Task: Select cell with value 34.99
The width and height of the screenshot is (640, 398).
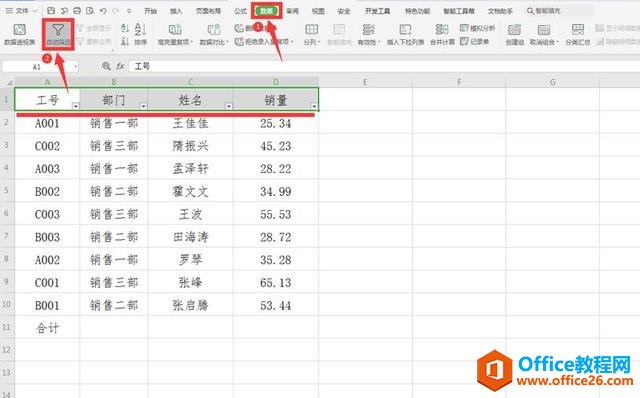Action: pos(276,191)
